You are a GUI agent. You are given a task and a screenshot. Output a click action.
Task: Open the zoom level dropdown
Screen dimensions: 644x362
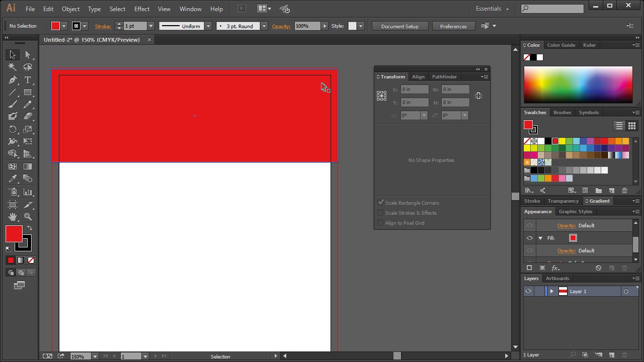(x=95, y=356)
